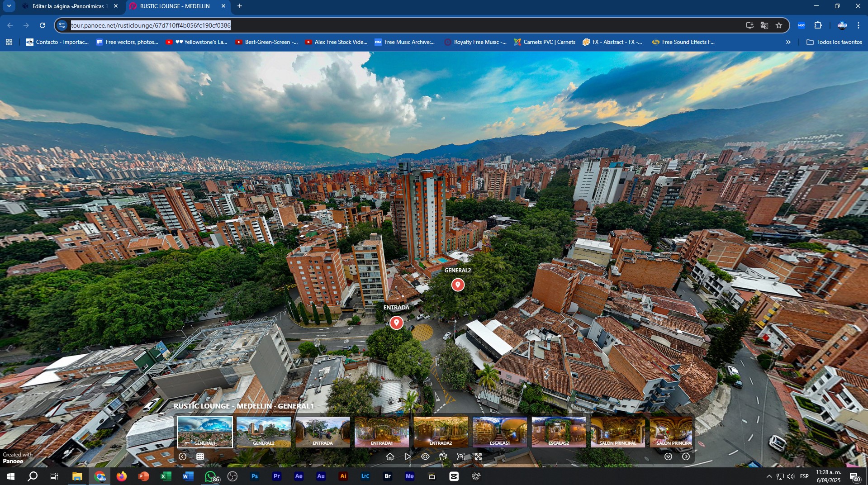Enable VR headset mode icon
868x485 pixels.
[x=443, y=456]
